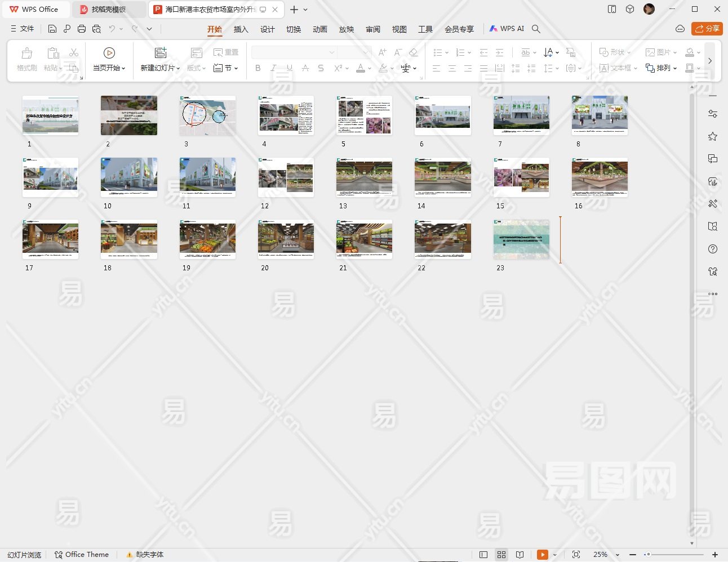The height and width of the screenshot is (562, 728).
Task: Select slide thumbnail number 19
Action: (x=207, y=239)
